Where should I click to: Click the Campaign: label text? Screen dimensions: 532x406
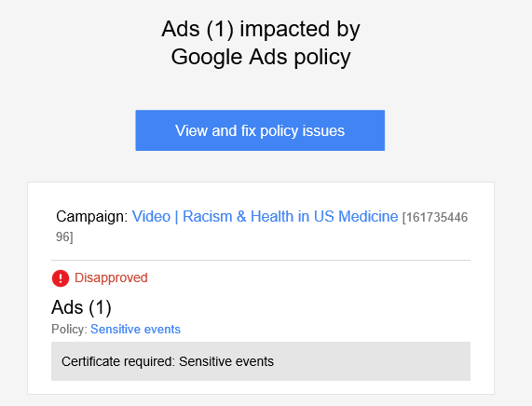pos(92,216)
